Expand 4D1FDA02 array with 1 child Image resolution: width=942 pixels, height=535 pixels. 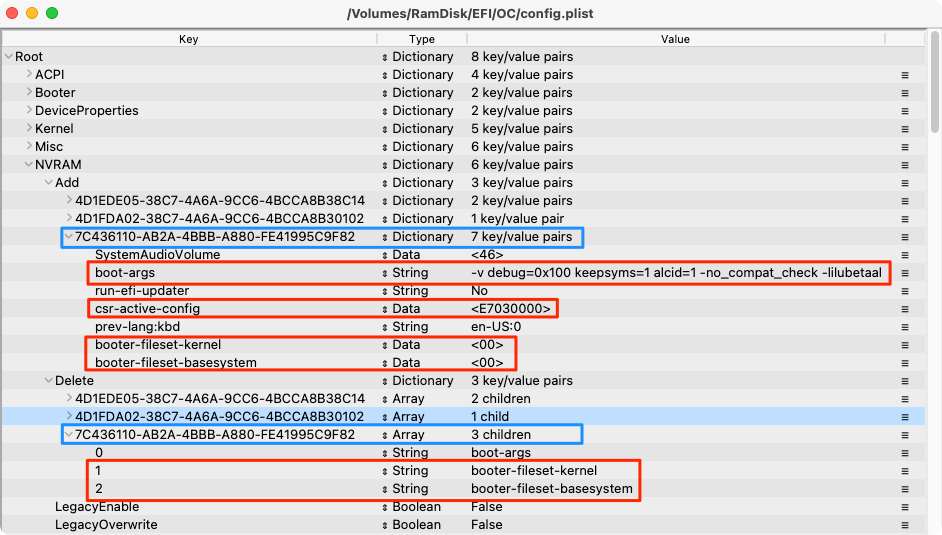tap(69, 416)
